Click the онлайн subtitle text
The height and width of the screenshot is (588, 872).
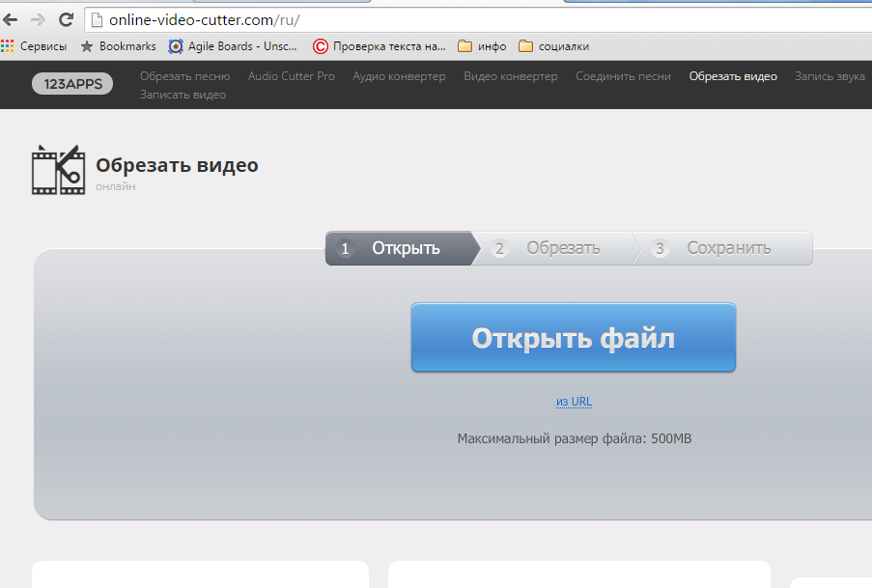coord(115,186)
